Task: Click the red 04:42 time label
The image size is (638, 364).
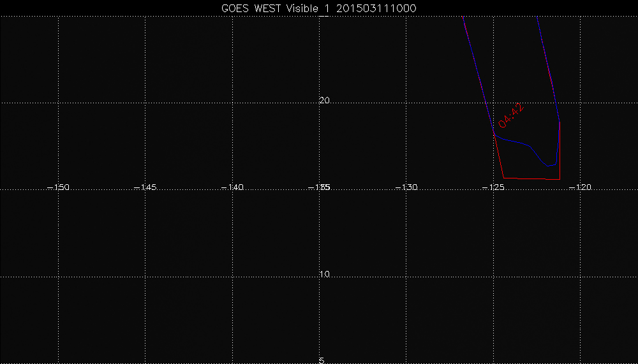Action: tap(512, 115)
